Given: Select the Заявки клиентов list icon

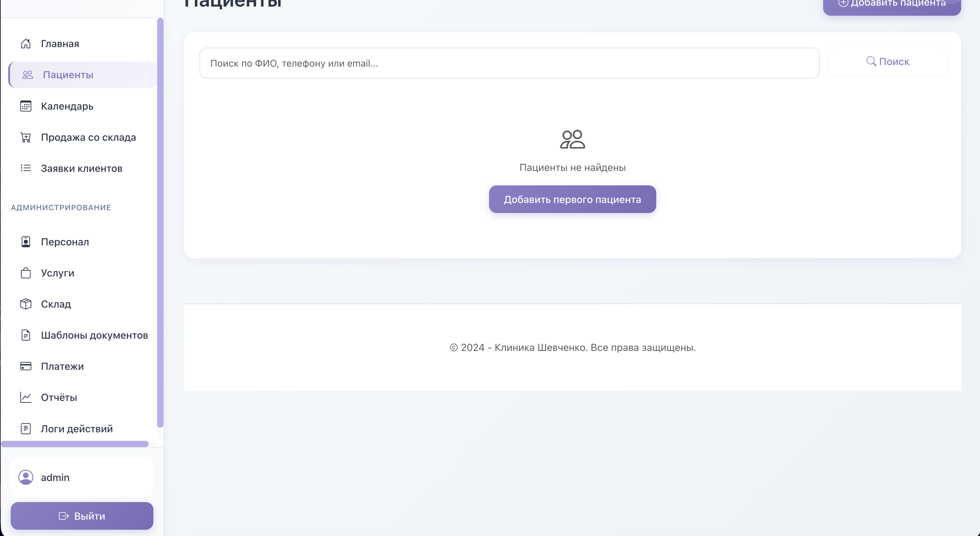Looking at the screenshot, I should tap(25, 168).
